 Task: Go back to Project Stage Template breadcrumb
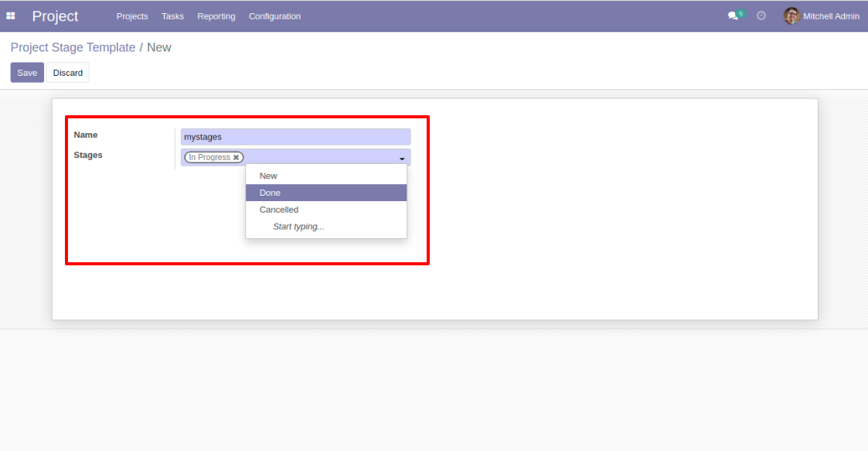(73, 48)
